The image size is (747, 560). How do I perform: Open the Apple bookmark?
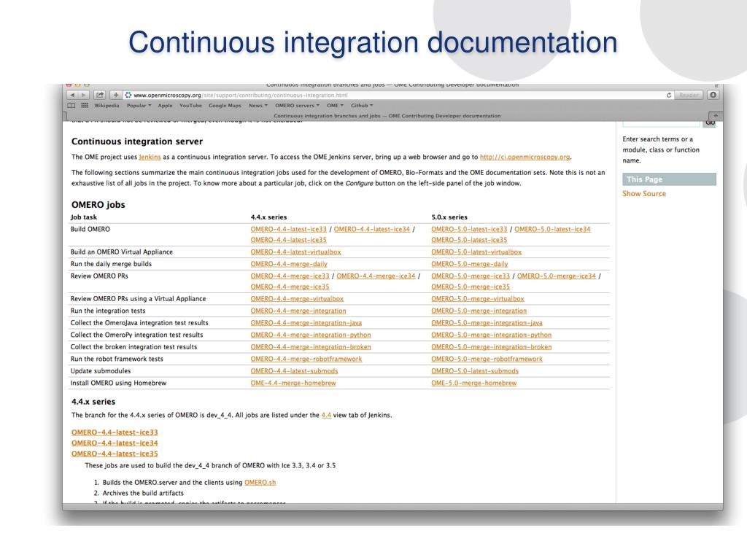(x=166, y=106)
